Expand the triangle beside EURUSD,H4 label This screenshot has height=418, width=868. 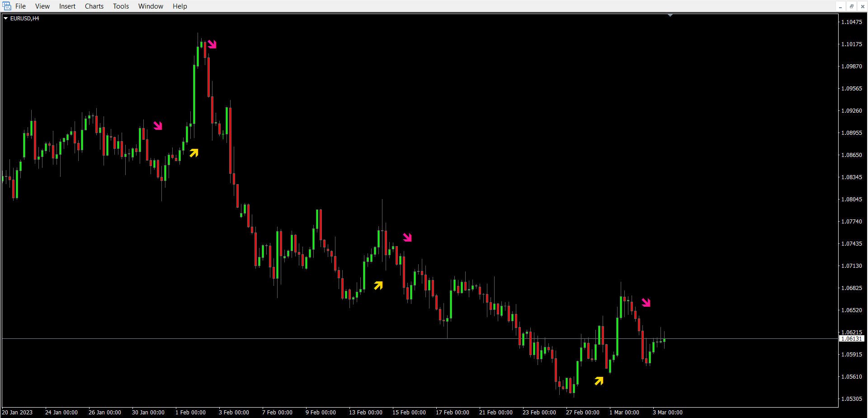[x=6, y=19]
